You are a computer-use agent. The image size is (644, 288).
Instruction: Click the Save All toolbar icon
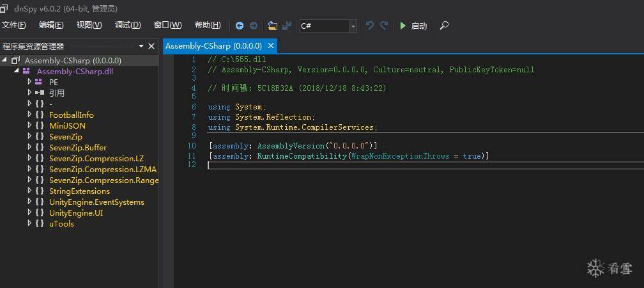(x=287, y=26)
